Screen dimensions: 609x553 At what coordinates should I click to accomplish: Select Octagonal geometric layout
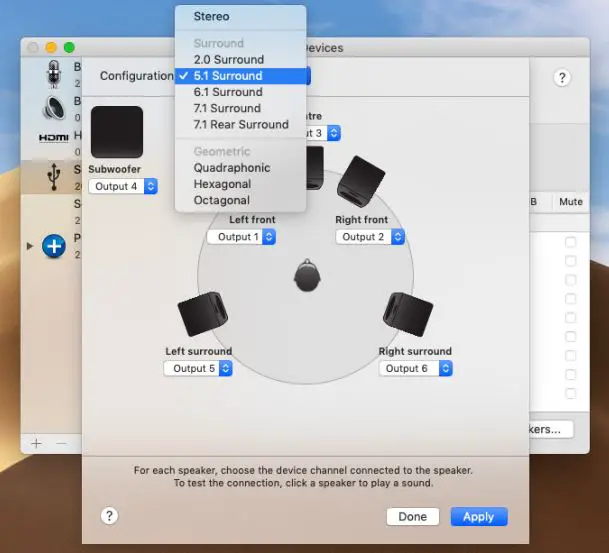click(240, 200)
